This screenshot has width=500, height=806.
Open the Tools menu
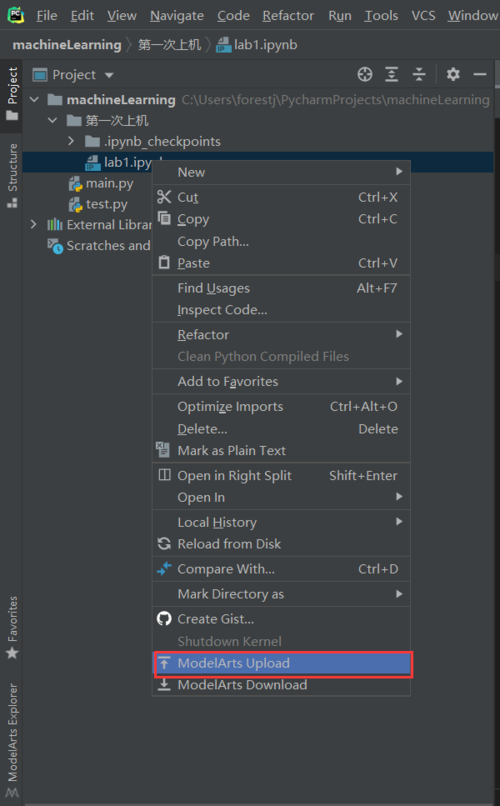tap(381, 16)
